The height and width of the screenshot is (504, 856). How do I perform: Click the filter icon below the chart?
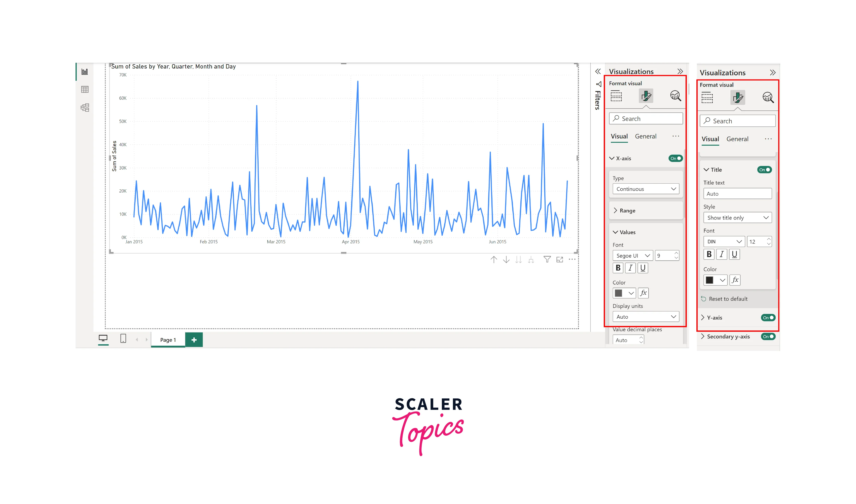(x=547, y=260)
